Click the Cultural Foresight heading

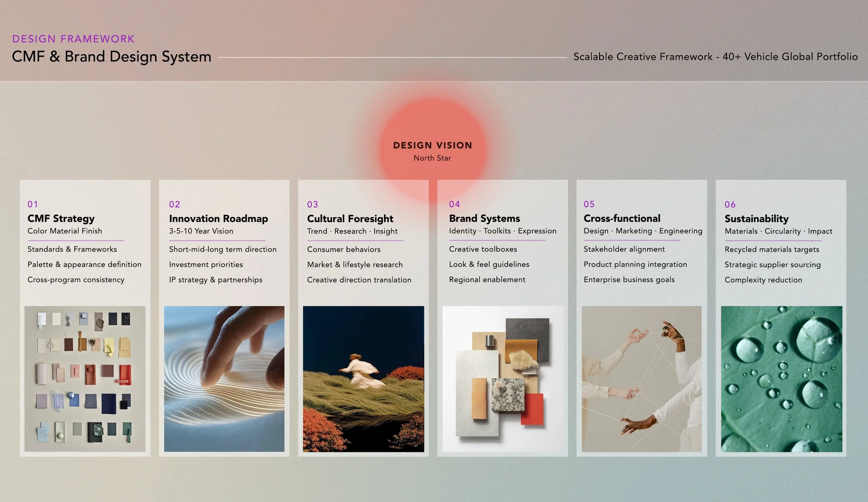coord(350,219)
